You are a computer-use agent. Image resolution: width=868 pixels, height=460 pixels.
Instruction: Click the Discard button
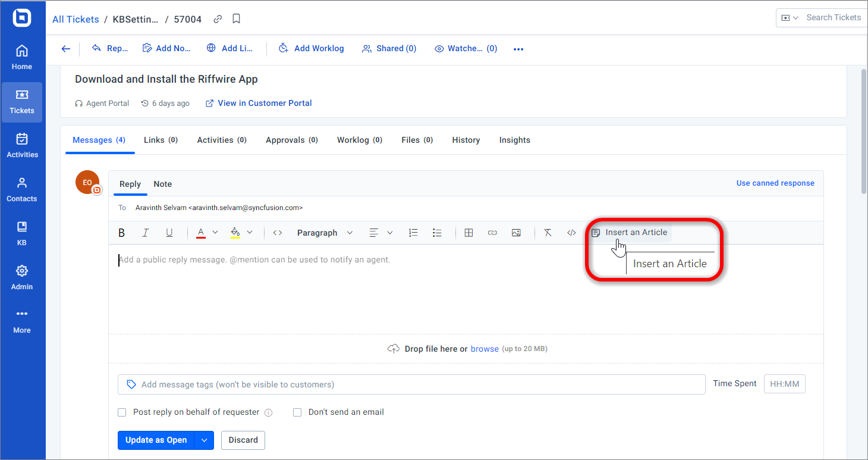tap(243, 440)
